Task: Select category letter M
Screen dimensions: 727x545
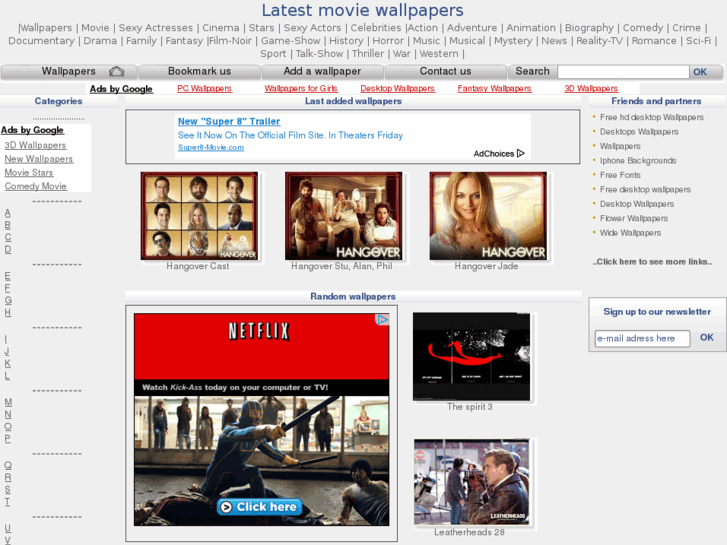Action: click(8, 402)
